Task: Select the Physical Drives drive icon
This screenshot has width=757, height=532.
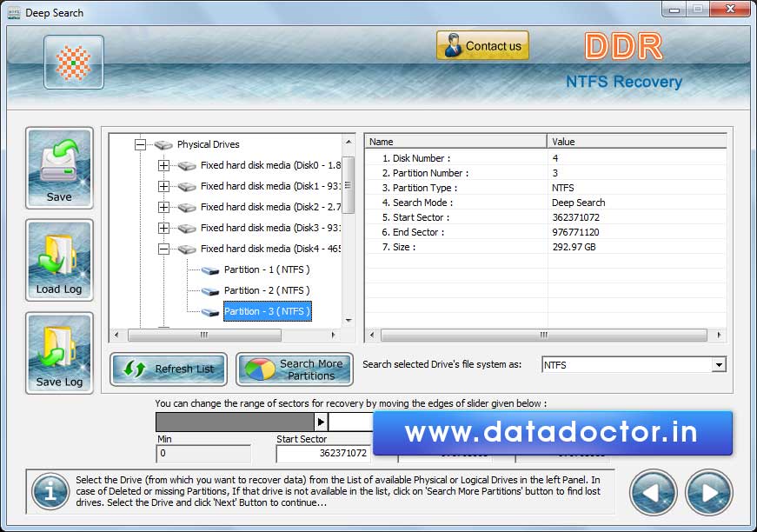Action: (163, 145)
